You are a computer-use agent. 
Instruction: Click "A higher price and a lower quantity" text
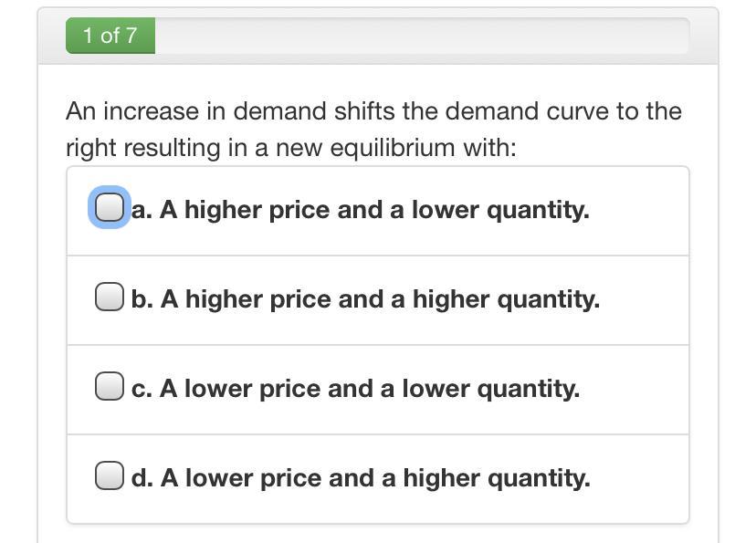374,210
